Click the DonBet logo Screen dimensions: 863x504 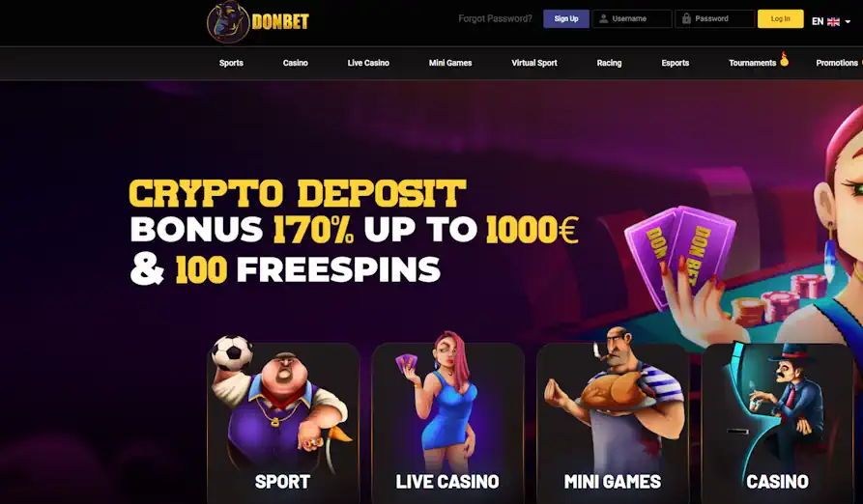click(x=258, y=22)
